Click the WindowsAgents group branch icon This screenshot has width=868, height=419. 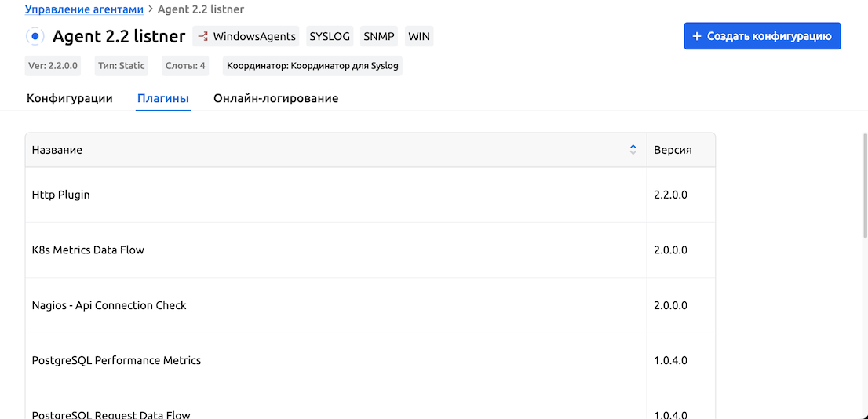click(x=203, y=36)
